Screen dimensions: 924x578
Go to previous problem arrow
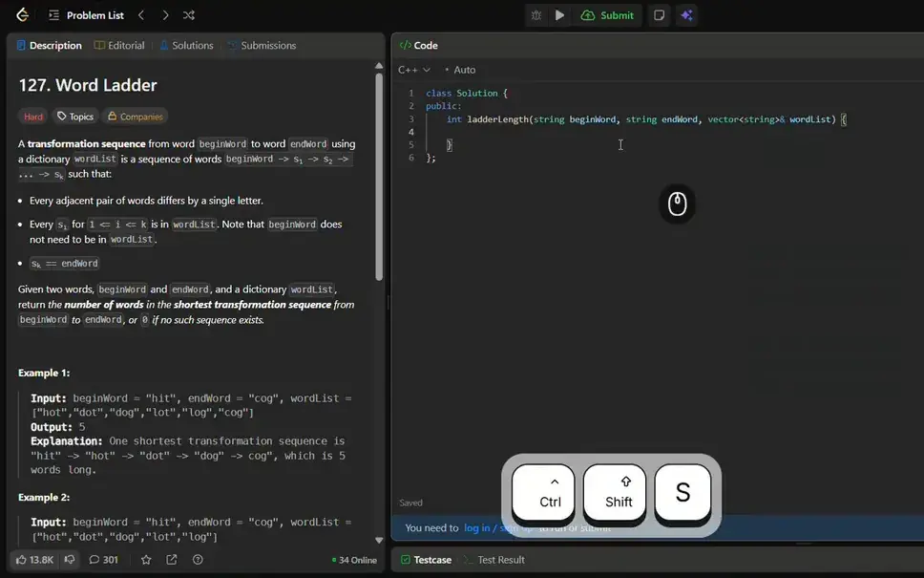(x=141, y=15)
